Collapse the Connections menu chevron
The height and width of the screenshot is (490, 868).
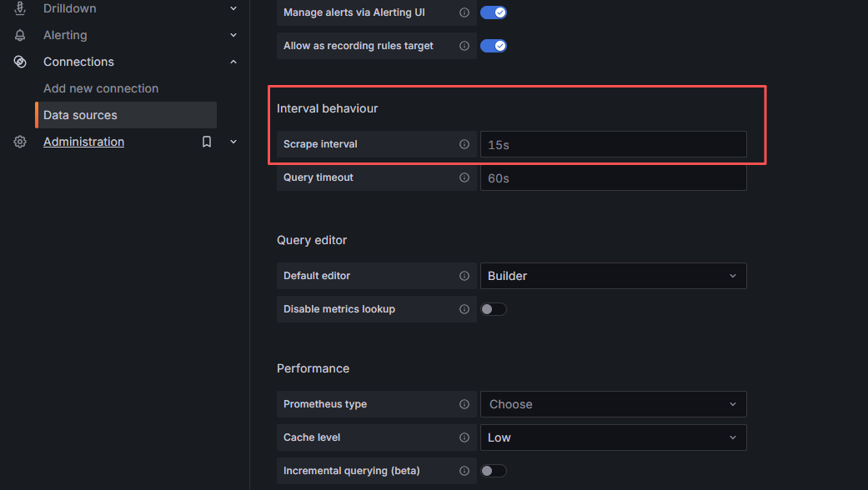click(233, 62)
